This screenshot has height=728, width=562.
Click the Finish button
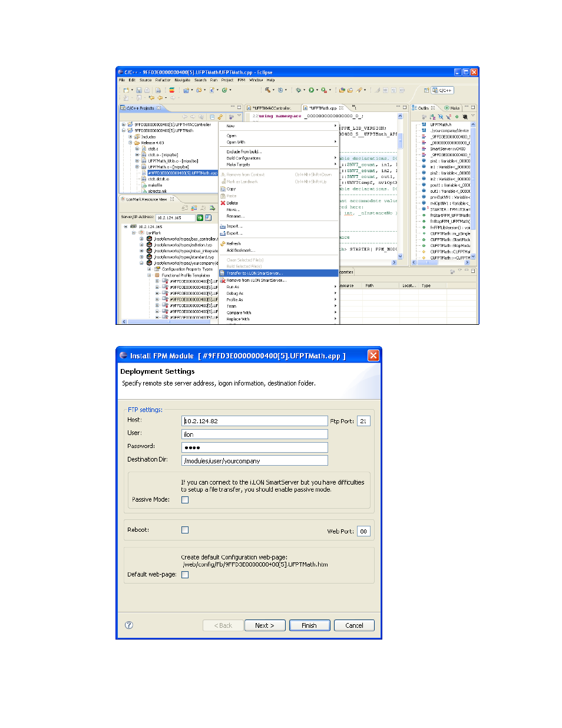[309, 625]
